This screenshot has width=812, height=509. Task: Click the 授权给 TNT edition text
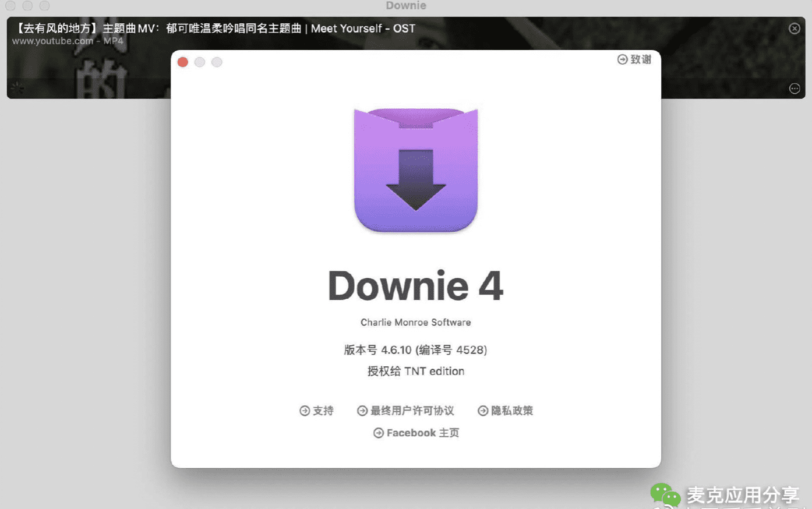click(x=415, y=371)
